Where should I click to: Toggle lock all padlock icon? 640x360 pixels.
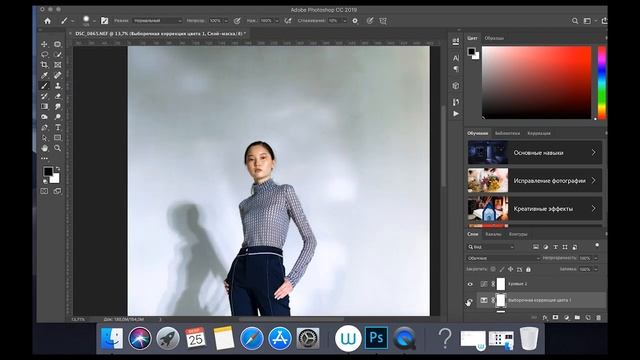tap(528, 269)
